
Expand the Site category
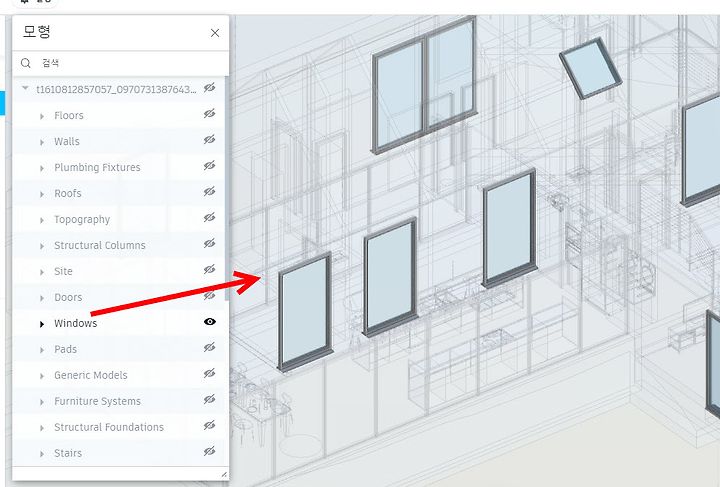click(42, 272)
